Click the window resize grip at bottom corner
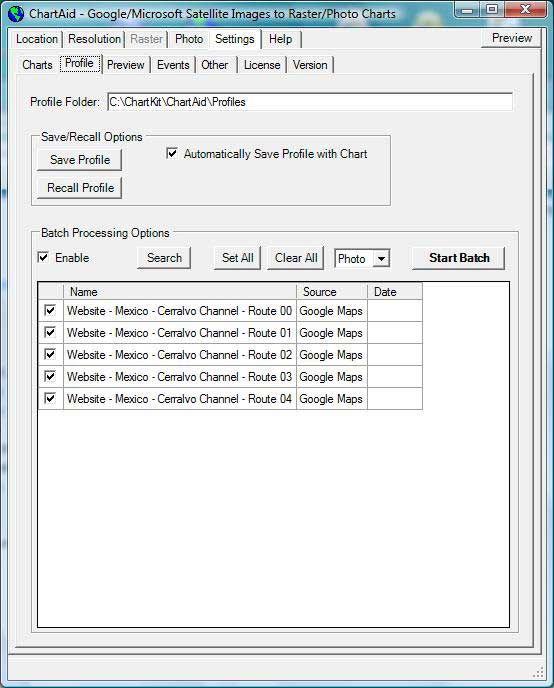This screenshot has height=688, width=554. click(x=539, y=672)
